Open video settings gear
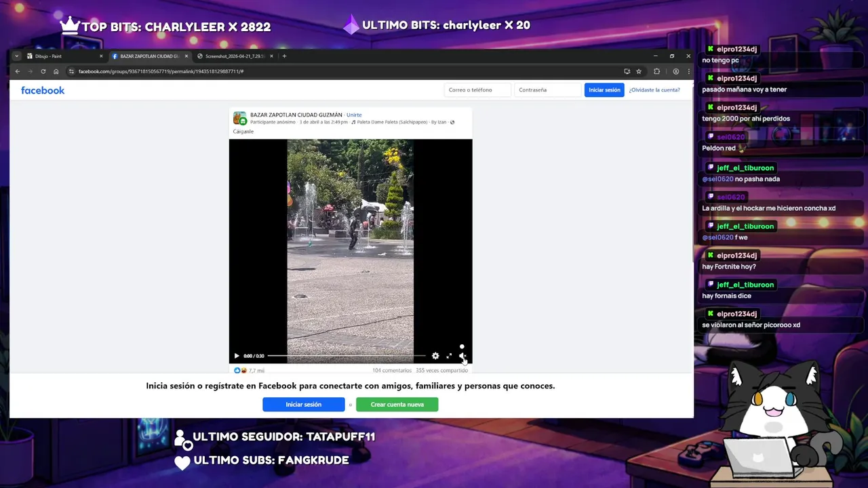Viewport: 868px width, 488px height. pos(435,356)
